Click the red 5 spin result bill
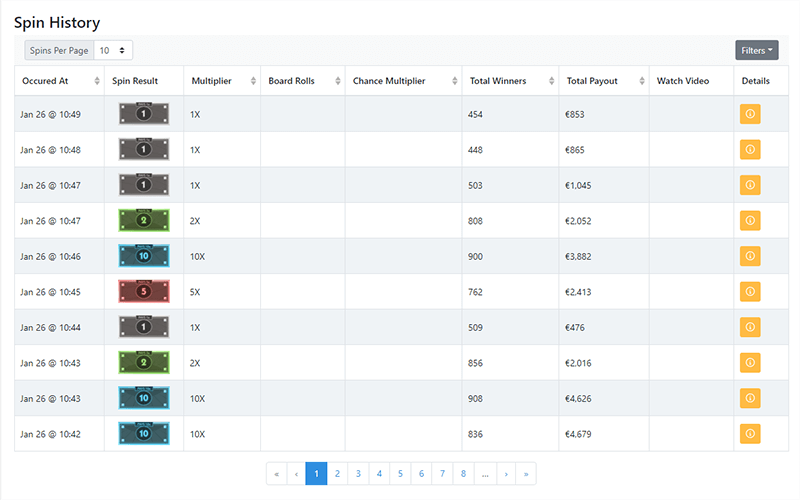Screen dimensions: 800x500 coord(143,292)
